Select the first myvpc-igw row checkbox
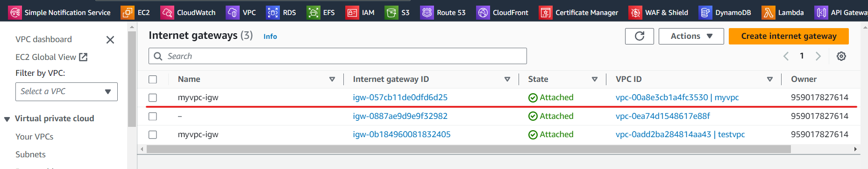Screen dimensions: 868x169 pyautogui.click(x=153, y=97)
